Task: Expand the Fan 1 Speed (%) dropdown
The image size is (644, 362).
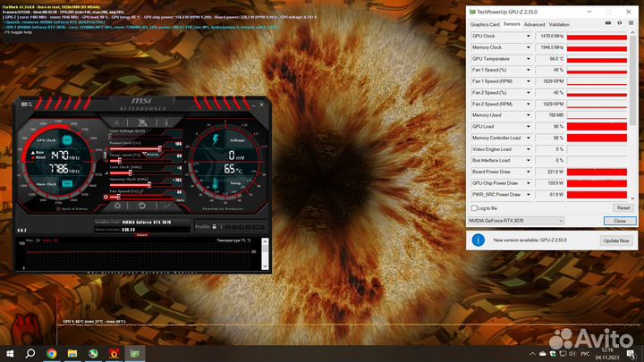Action: point(529,71)
